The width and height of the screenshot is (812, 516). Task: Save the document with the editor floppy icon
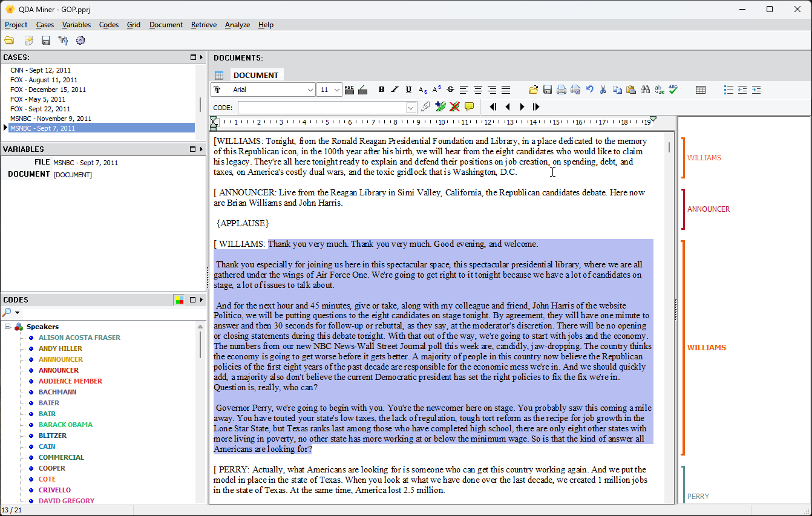tap(548, 90)
